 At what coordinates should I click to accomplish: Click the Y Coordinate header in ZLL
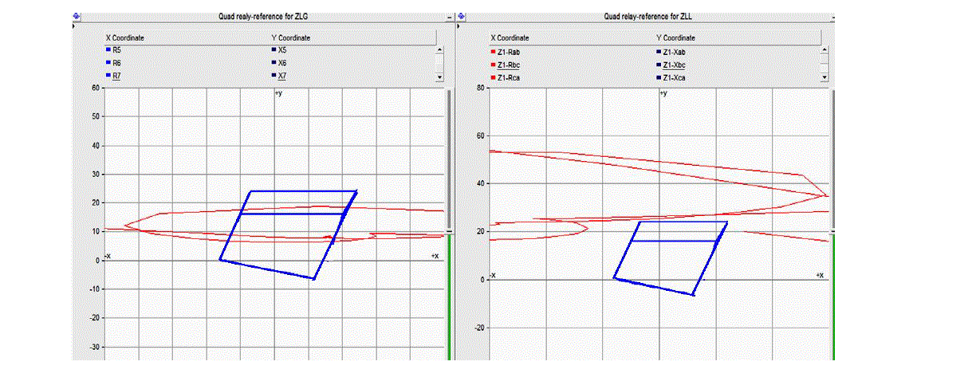pyautogui.click(x=677, y=37)
